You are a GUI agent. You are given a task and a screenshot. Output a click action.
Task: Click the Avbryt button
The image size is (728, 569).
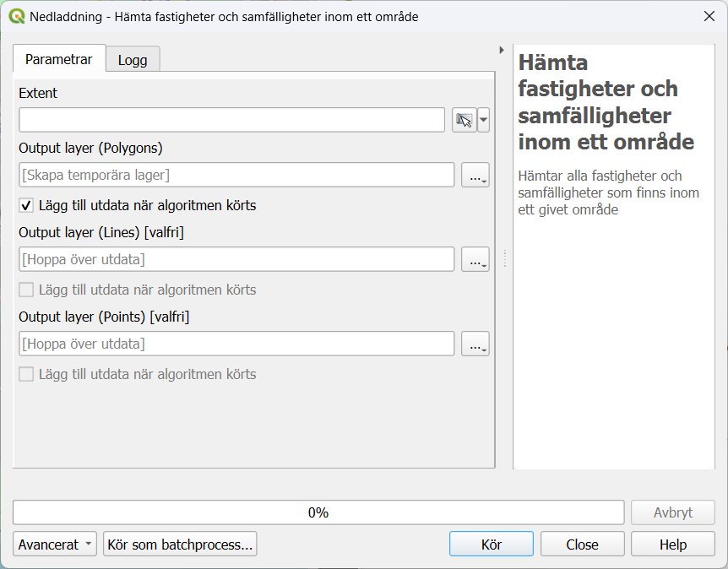[x=673, y=512]
